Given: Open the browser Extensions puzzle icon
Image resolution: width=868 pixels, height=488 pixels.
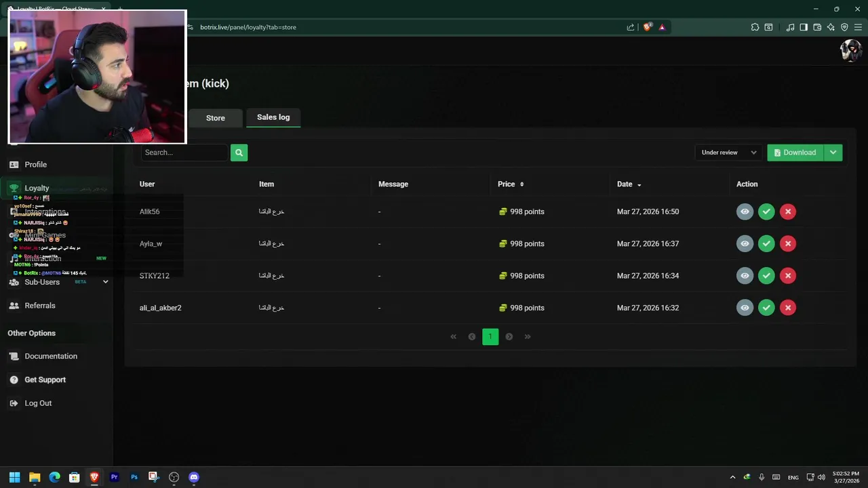Looking at the screenshot, I should [755, 27].
